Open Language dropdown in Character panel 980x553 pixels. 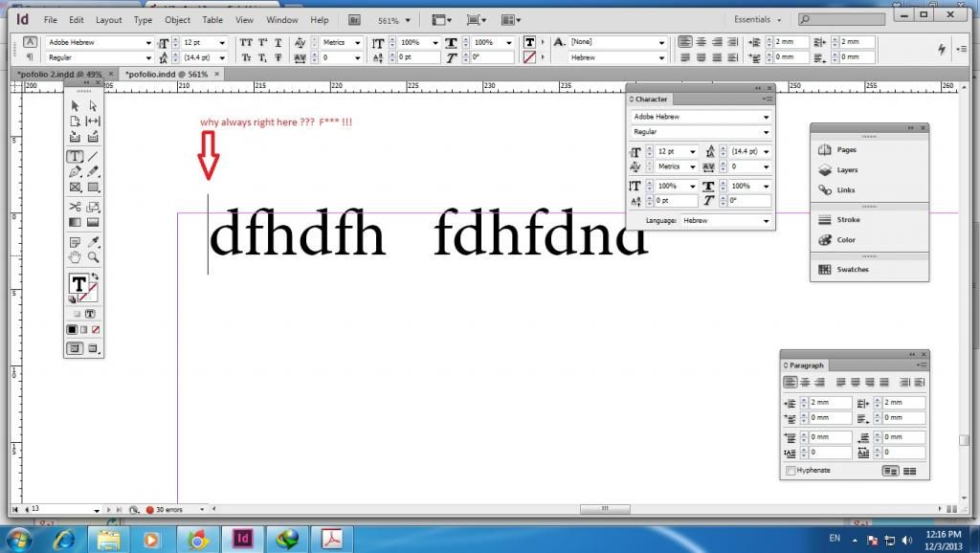pyautogui.click(x=766, y=221)
